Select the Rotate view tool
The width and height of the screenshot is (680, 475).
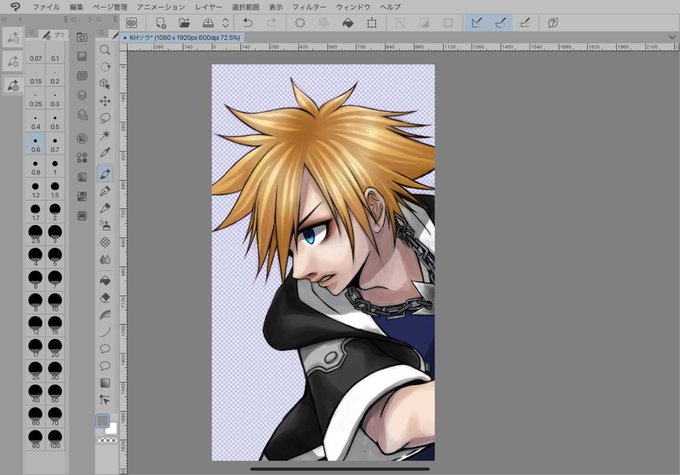(105, 67)
